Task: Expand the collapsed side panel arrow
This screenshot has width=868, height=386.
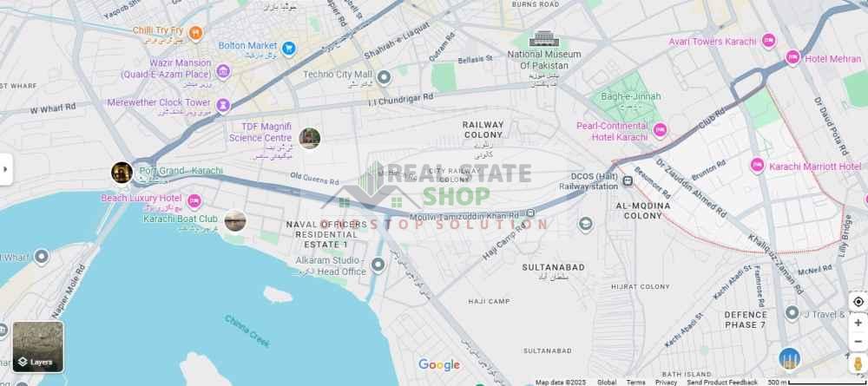Action: pyautogui.click(x=5, y=170)
